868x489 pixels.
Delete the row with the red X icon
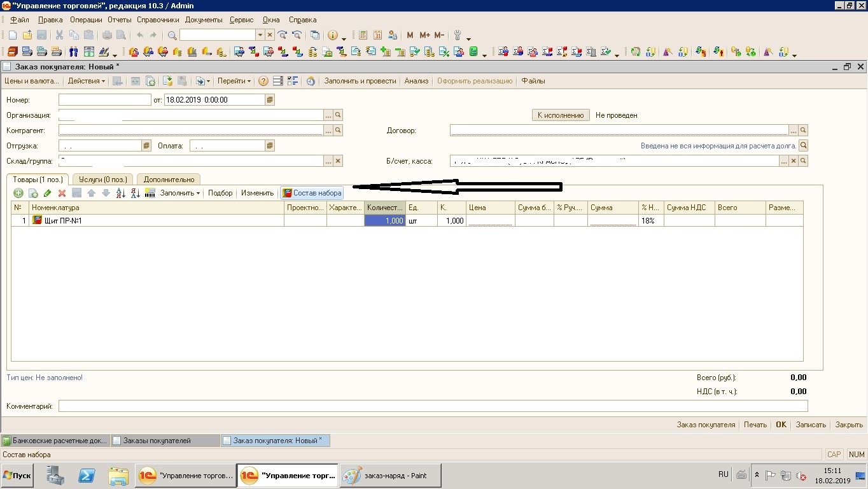[62, 193]
